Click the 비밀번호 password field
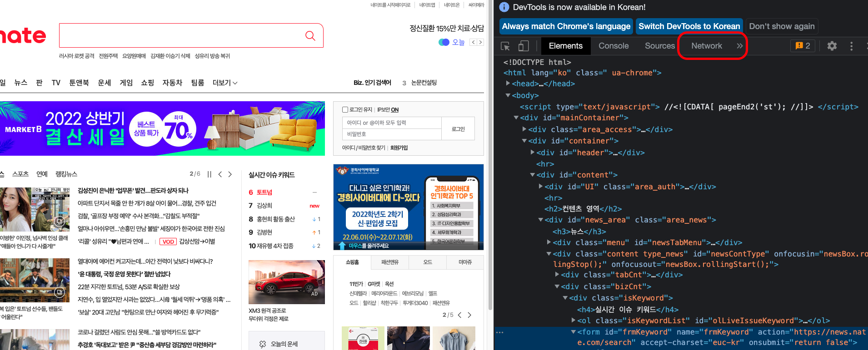Screen dimensions: 868x350 [x=392, y=134]
